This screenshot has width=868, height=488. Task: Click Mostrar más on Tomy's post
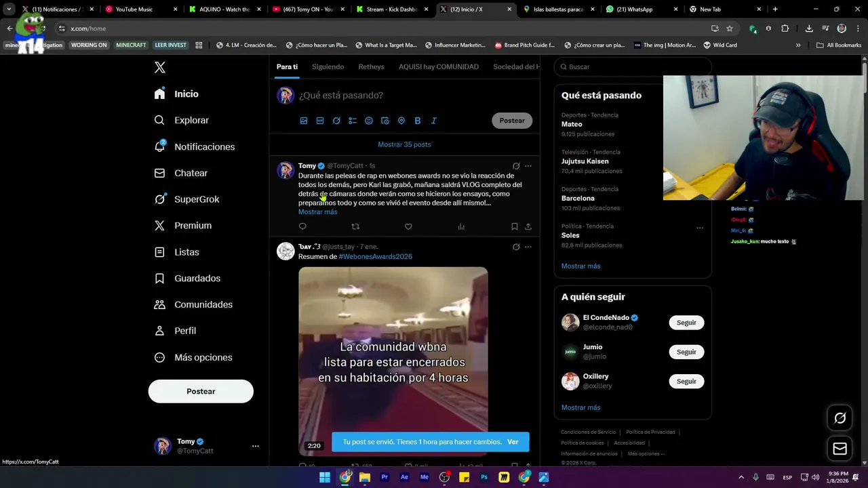pyautogui.click(x=317, y=212)
